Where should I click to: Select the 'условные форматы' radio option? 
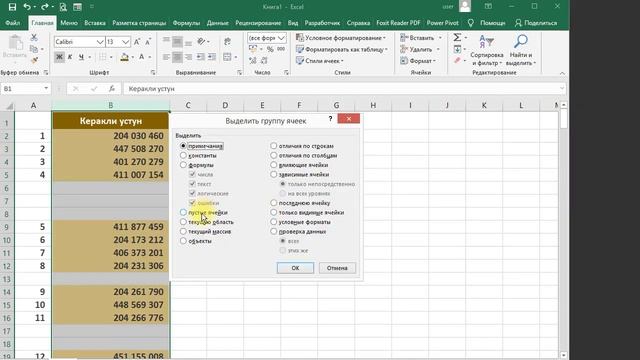[x=273, y=222]
